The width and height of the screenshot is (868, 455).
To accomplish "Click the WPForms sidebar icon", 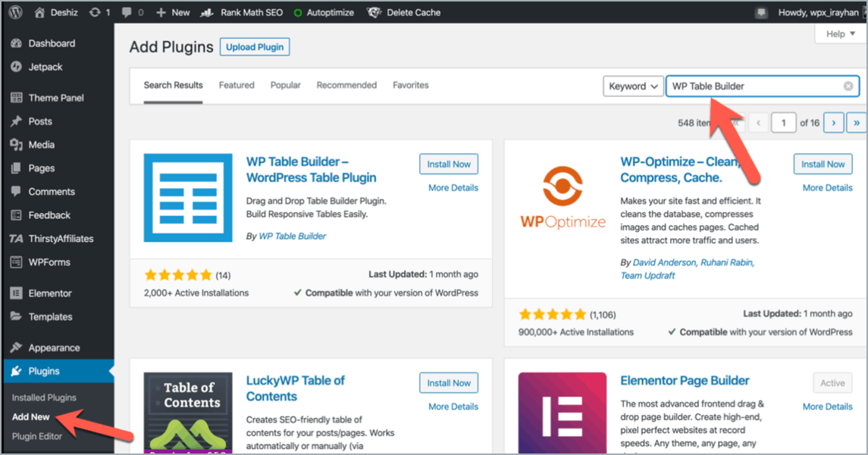I will (16, 263).
